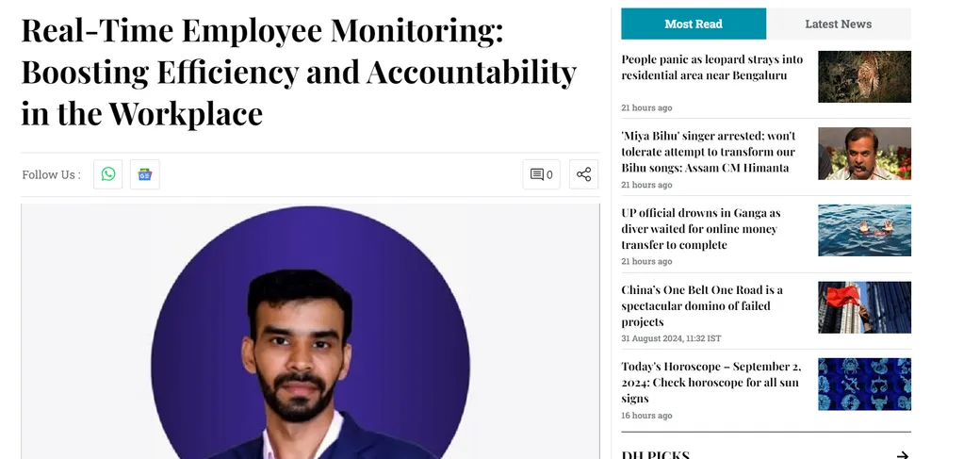980x459 pixels.
Task: Click the arrow next to DH Picks
Action: click(x=902, y=454)
